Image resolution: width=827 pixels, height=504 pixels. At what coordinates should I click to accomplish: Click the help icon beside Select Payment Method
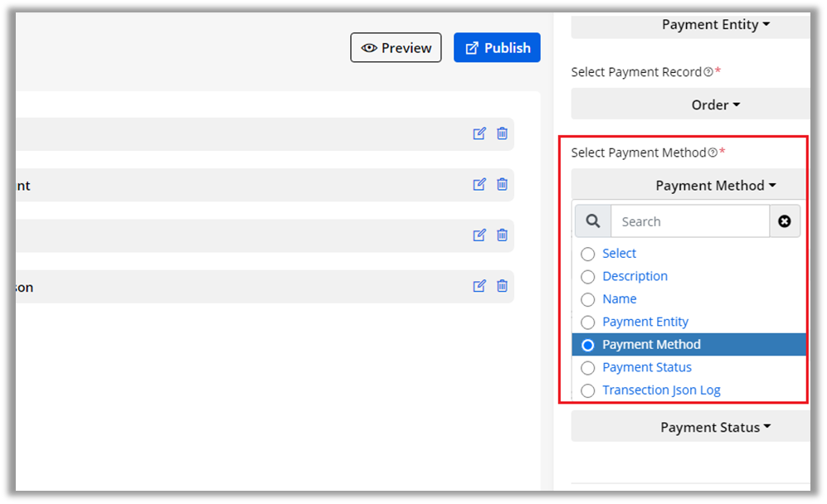(x=713, y=153)
